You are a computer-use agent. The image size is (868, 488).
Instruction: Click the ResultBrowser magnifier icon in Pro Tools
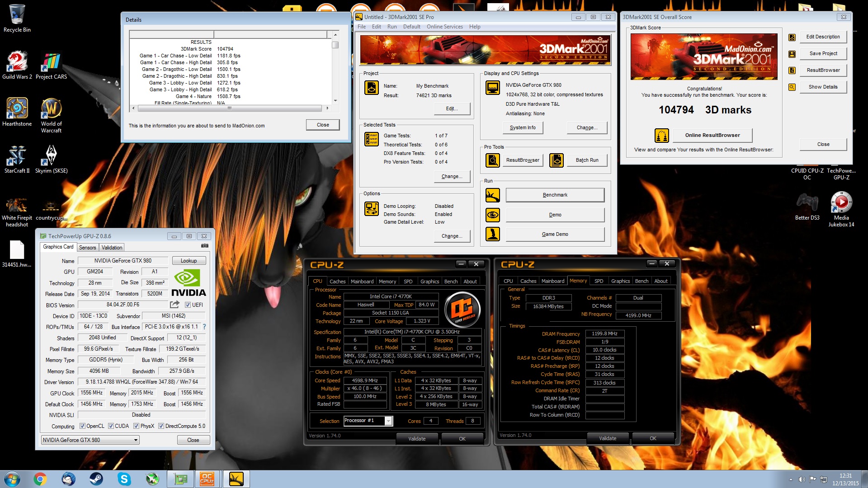pyautogui.click(x=493, y=160)
